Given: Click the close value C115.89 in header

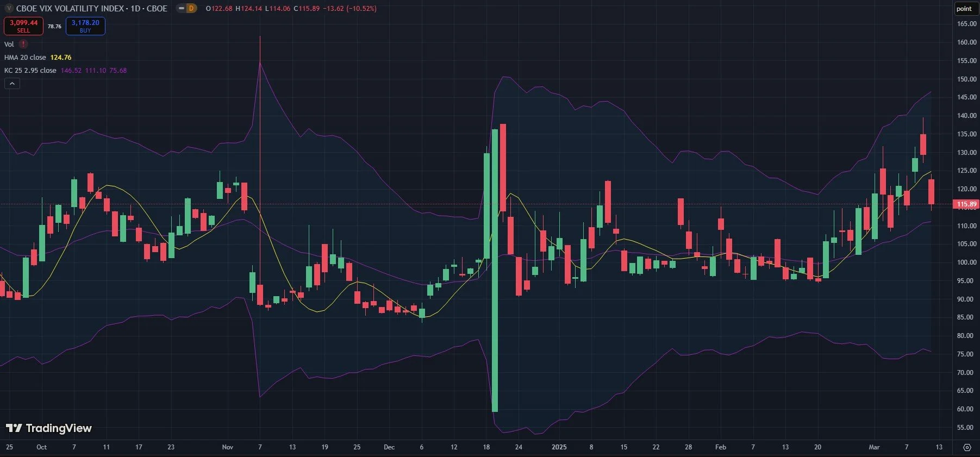Looking at the screenshot, I should (307, 8).
